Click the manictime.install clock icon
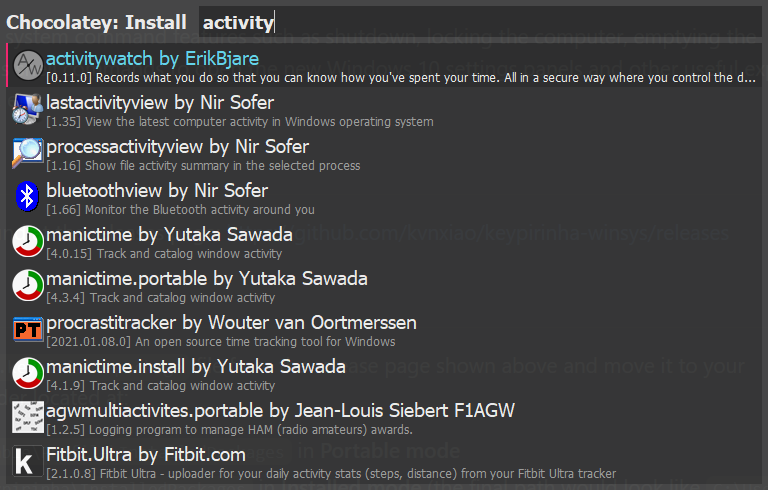Image resolution: width=768 pixels, height=490 pixels. pyautogui.click(x=28, y=373)
